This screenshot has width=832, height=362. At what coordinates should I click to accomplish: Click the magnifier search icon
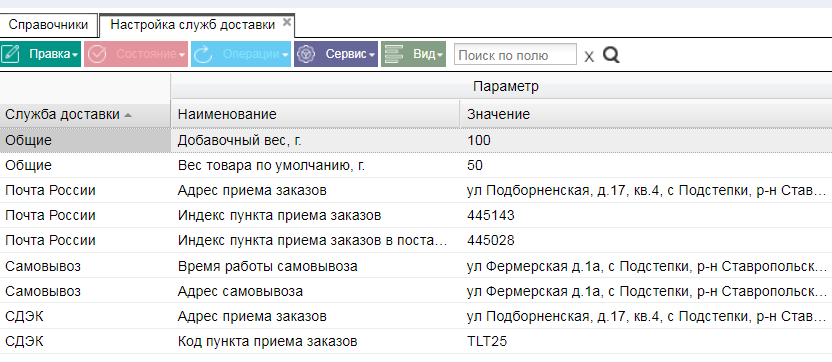[x=611, y=55]
